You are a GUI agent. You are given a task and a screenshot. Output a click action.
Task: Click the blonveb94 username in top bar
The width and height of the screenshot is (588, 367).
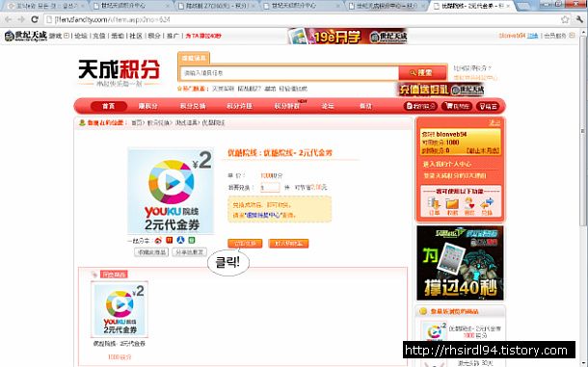click(x=512, y=36)
